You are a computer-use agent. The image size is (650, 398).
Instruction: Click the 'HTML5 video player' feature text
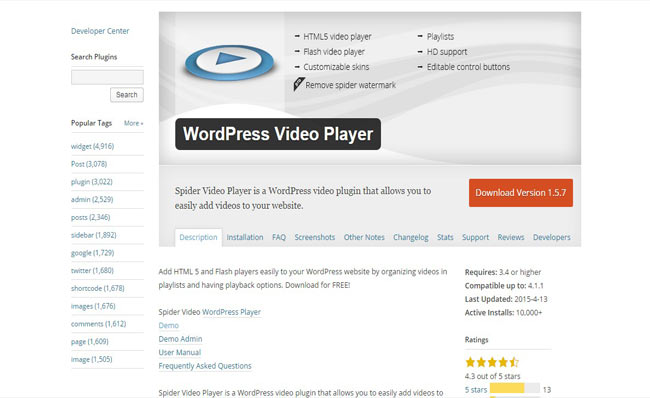337,37
